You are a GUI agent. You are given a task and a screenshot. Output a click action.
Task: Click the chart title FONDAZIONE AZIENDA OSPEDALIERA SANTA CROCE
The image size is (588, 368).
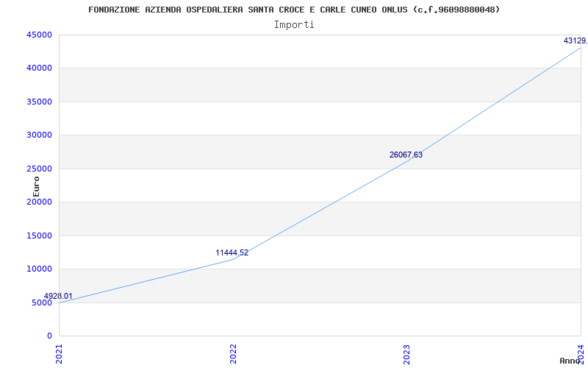click(294, 10)
